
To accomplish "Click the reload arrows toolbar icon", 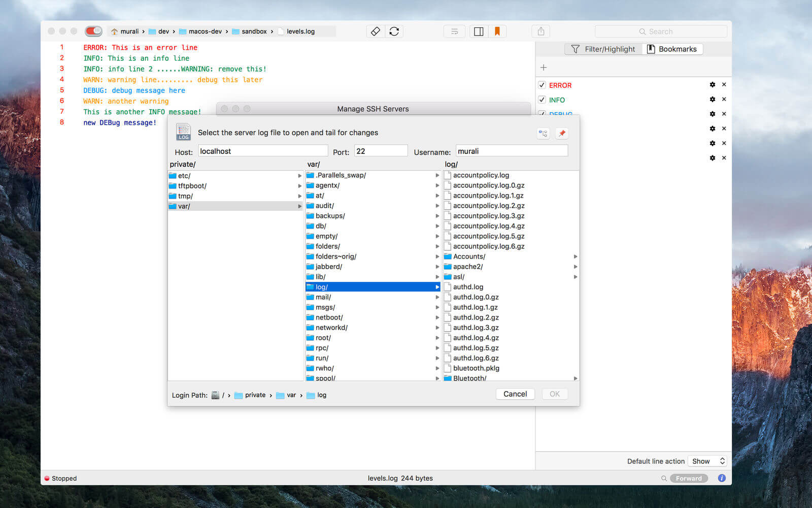I will [x=394, y=31].
